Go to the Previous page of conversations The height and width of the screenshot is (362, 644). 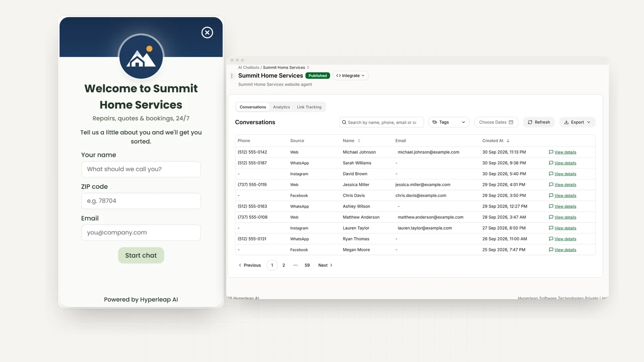(x=250, y=265)
